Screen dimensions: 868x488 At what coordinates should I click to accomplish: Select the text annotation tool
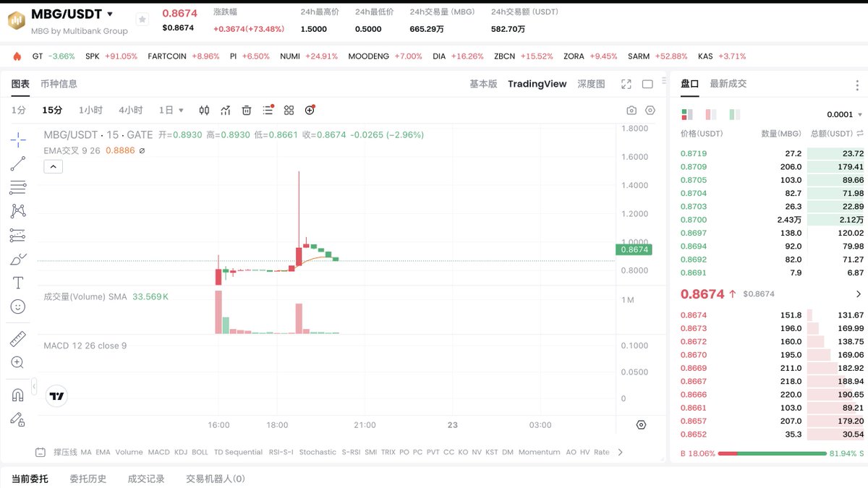click(x=18, y=283)
